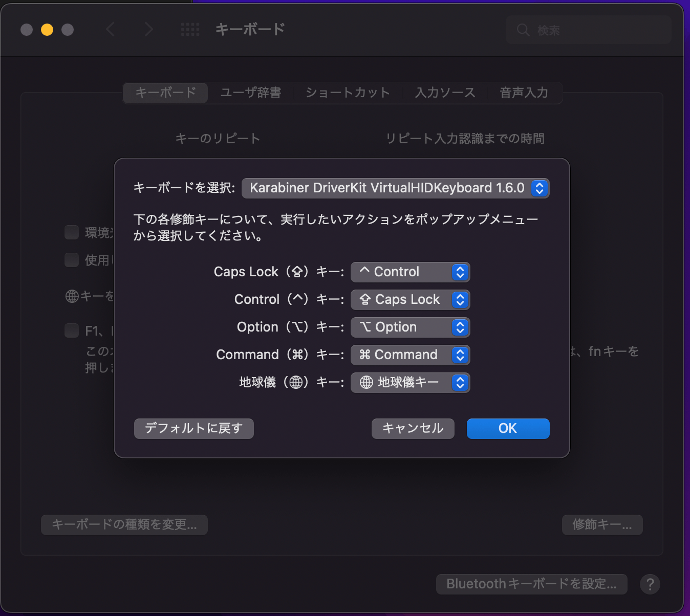Click the キーボード window title
The width and height of the screenshot is (690, 616).
pyautogui.click(x=250, y=29)
